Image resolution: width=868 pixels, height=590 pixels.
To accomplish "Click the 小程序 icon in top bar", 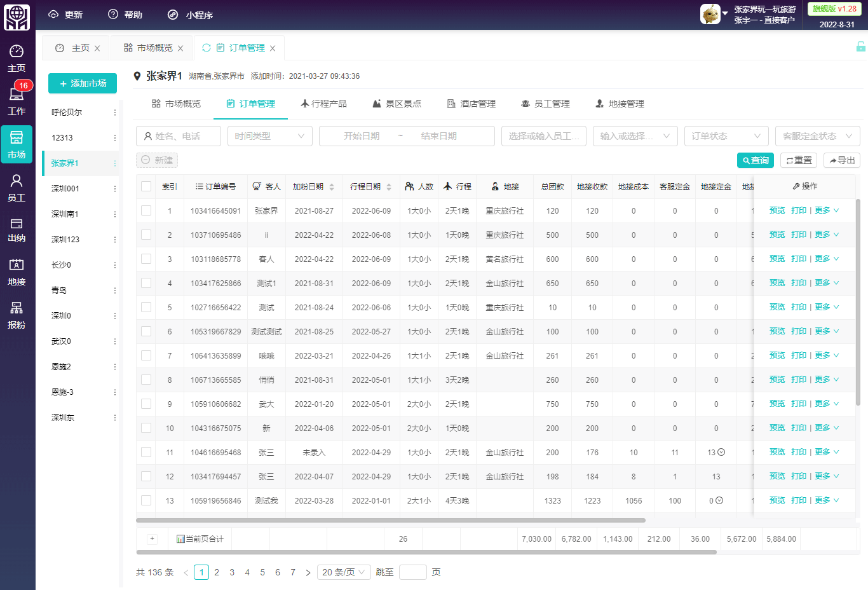I will [173, 15].
